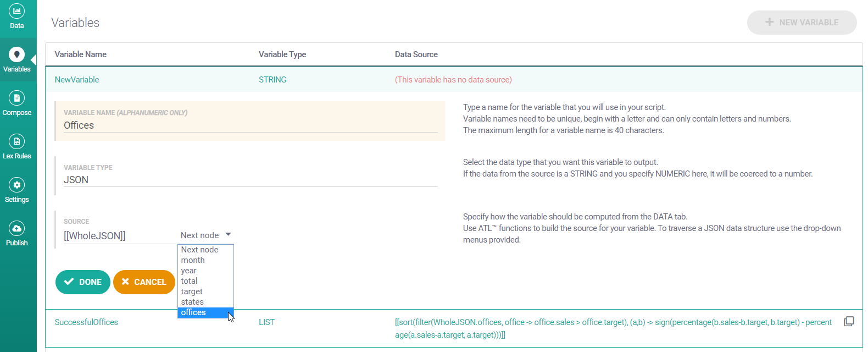The image size is (868, 352).
Task: Open the Publish cloud icon
Action: pos(17,228)
